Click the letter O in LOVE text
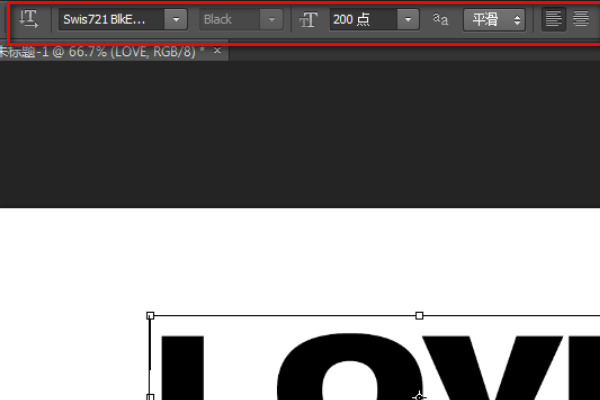The height and width of the screenshot is (400, 600). point(350,367)
